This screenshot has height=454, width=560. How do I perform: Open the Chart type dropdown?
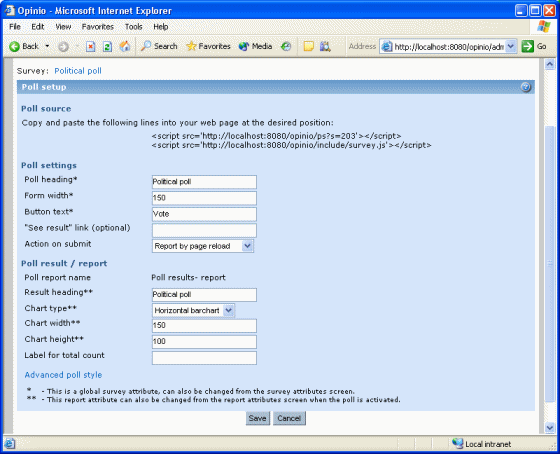(193, 310)
